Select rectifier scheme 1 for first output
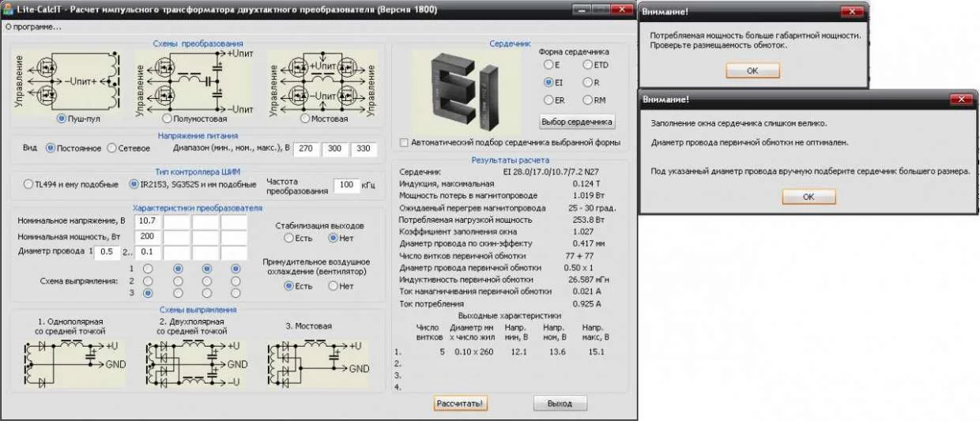Image resolution: width=980 pixels, height=421 pixels. pos(147,269)
